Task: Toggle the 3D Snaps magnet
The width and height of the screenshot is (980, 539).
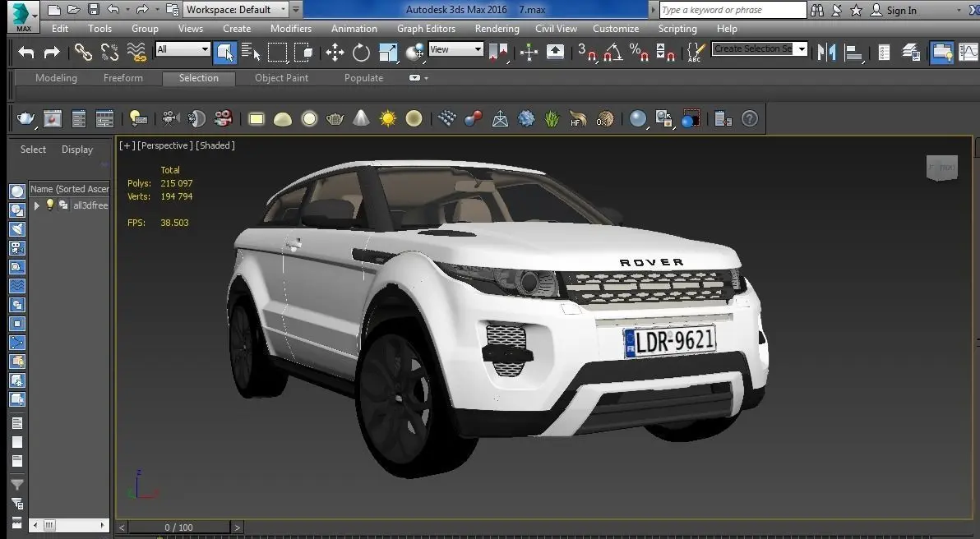Action: coord(586,53)
